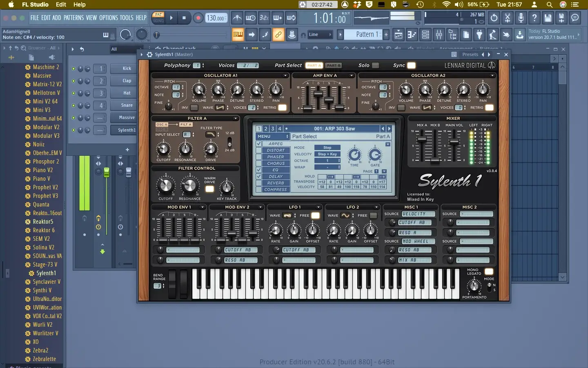Click the download arrow icon in toolbar
The image size is (588, 368).
520,35
